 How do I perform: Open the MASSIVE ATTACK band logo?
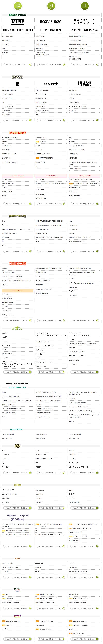[84, 22]
